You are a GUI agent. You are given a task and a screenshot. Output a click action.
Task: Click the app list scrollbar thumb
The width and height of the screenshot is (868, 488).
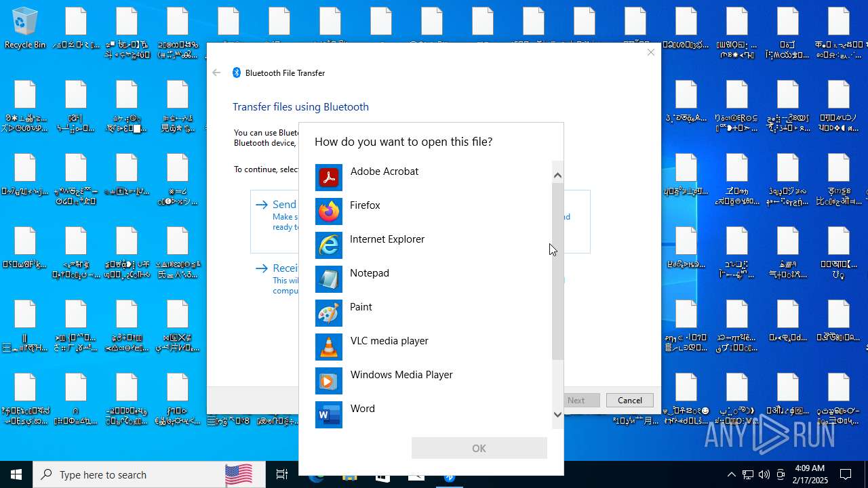(x=557, y=271)
